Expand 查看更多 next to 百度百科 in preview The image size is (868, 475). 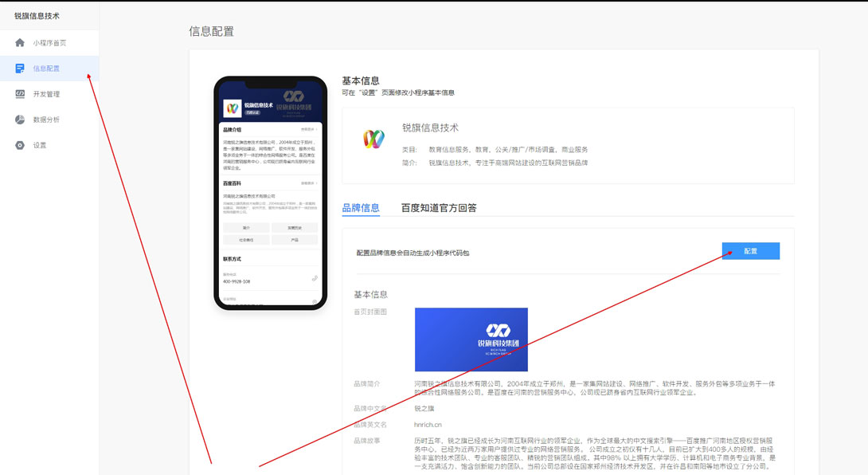pyautogui.click(x=309, y=183)
